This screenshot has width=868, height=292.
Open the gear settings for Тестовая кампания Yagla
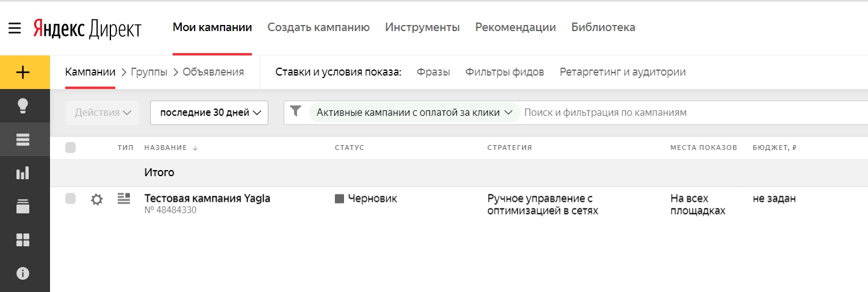click(x=96, y=199)
